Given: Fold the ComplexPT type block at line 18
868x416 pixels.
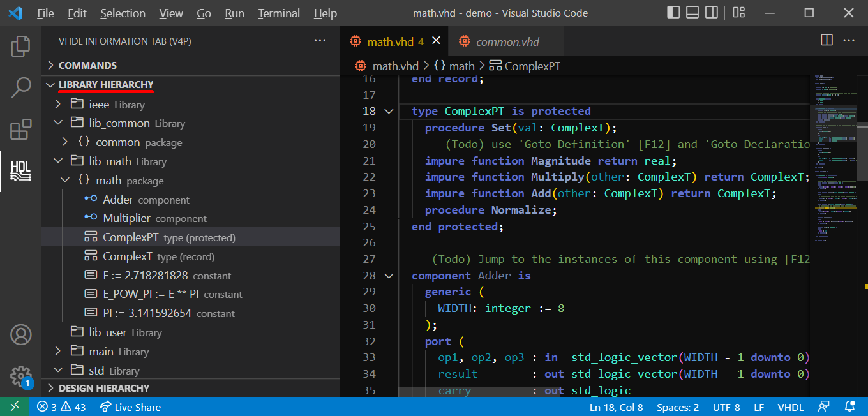Looking at the screenshot, I should [x=389, y=112].
